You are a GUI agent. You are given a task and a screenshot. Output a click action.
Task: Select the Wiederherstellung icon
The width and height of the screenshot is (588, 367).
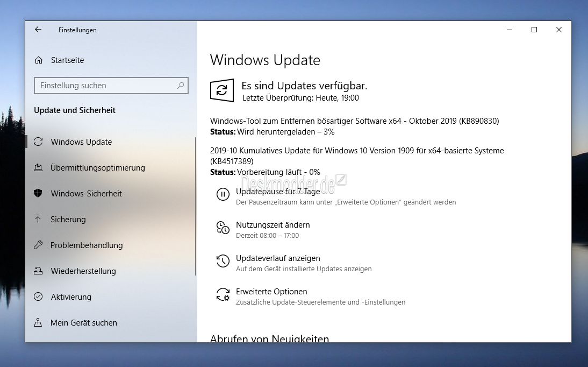click(38, 271)
